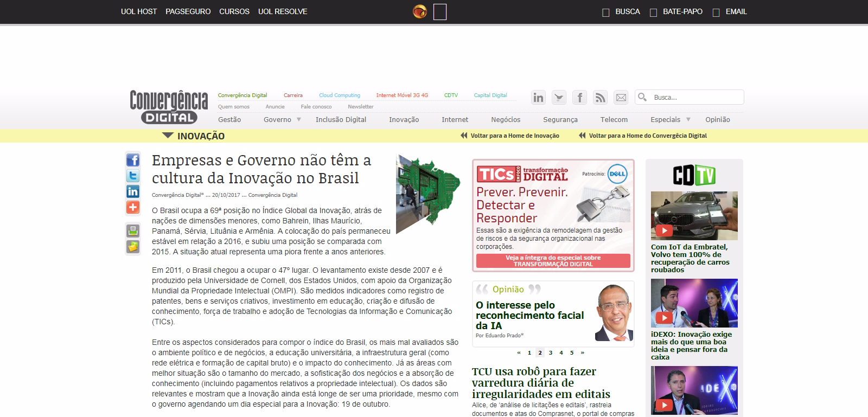Screen dimensions: 868x417
Task: Open opinion article O interesse pelo reconhecimento facial da IA
Action: pyautogui.click(x=530, y=315)
